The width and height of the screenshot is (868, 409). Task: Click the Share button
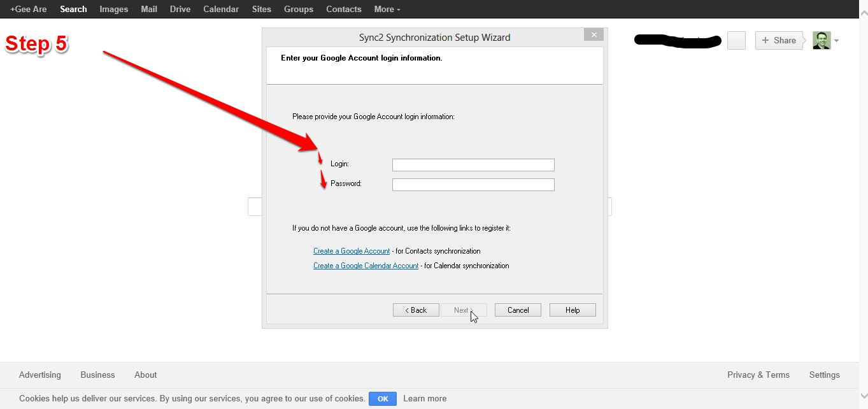(778, 40)
